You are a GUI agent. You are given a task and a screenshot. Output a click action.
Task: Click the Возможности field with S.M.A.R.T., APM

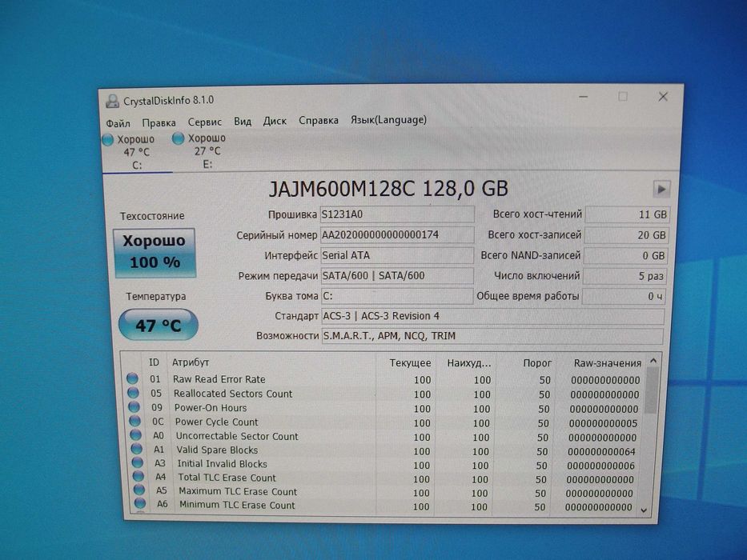click(492, 336)
